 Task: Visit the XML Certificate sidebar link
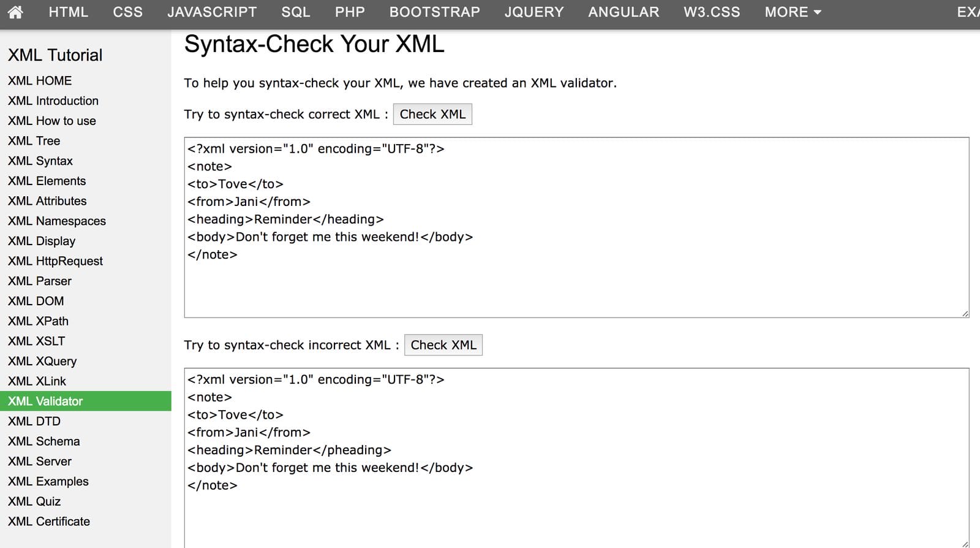coord(49,522)
